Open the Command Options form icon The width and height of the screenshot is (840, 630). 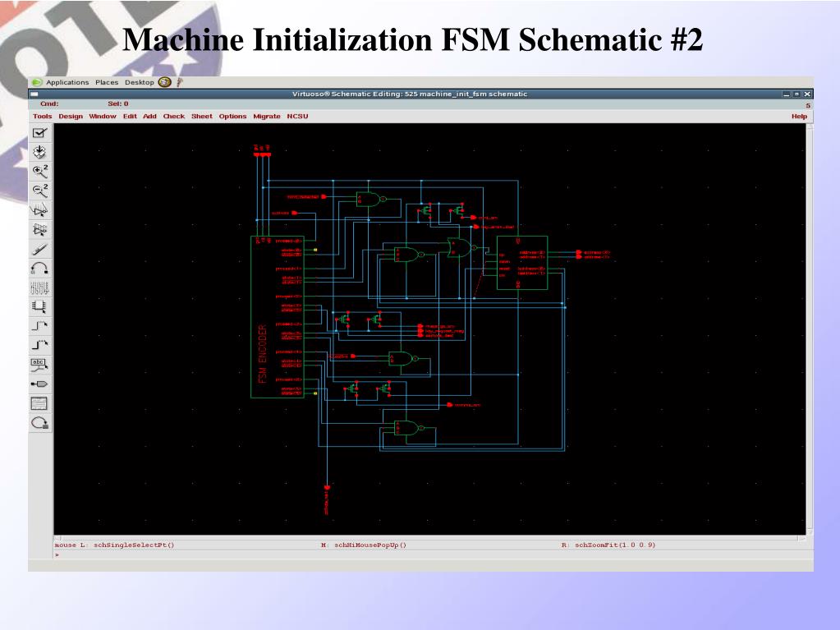pos(39,403)
